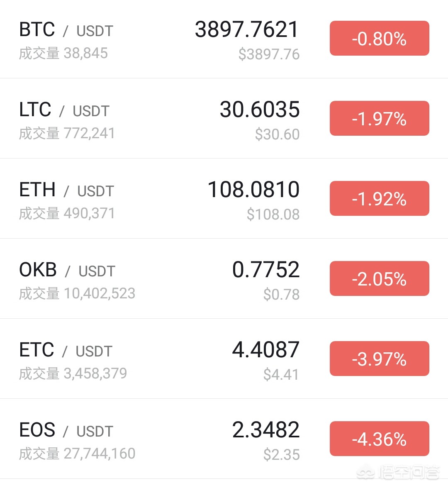Click the OKB volume 10,402,523 text
This screenshot has width=448, height=488.
coord(99,294)
